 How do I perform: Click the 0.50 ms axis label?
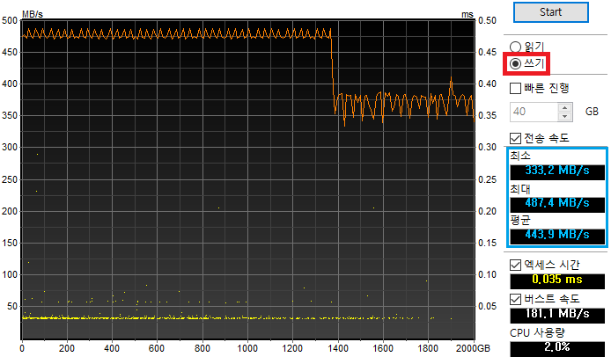coord(487,20)
